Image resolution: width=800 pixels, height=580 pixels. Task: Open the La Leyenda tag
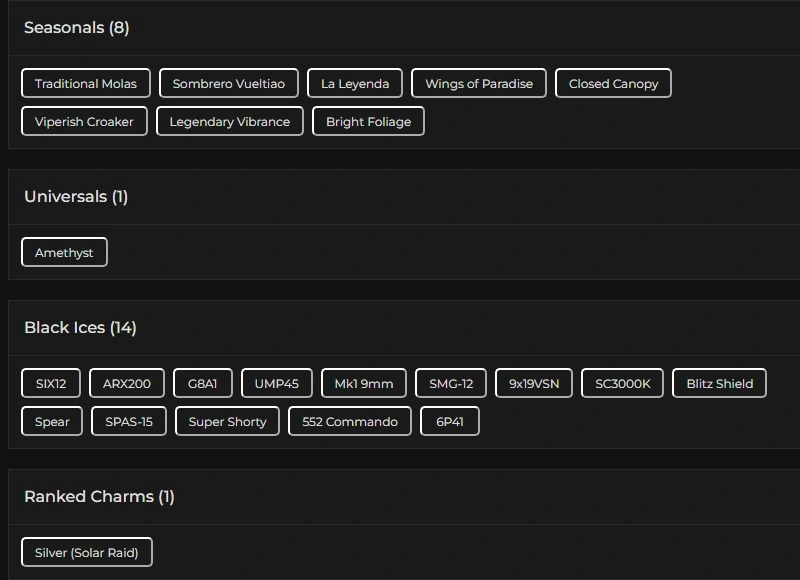pyautogui.click(x=355, y=84)
